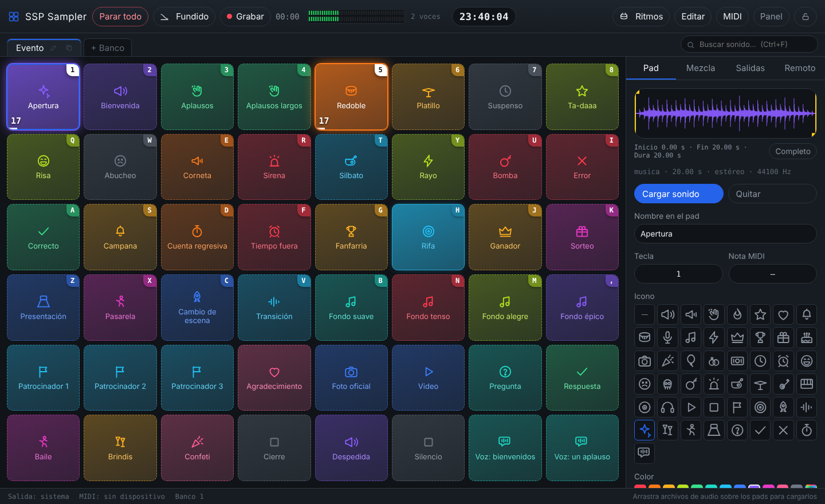Toggle the side Panel visibility
The width and height of the screenshot is (825, 504).
point(771,17)
